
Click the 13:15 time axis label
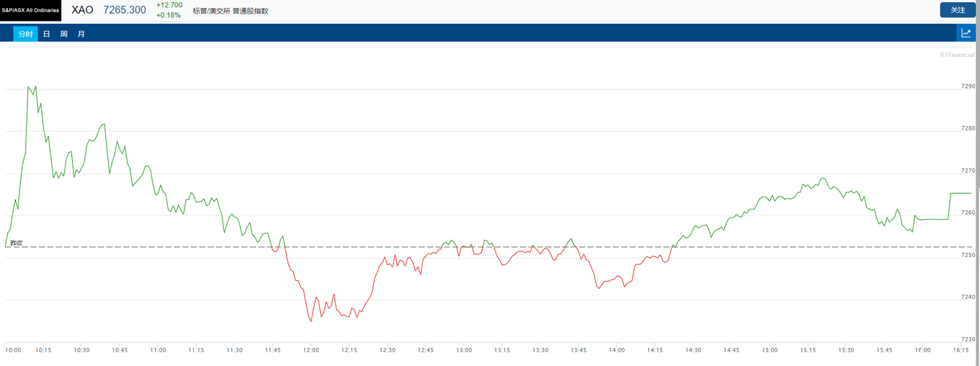point(502,350)
